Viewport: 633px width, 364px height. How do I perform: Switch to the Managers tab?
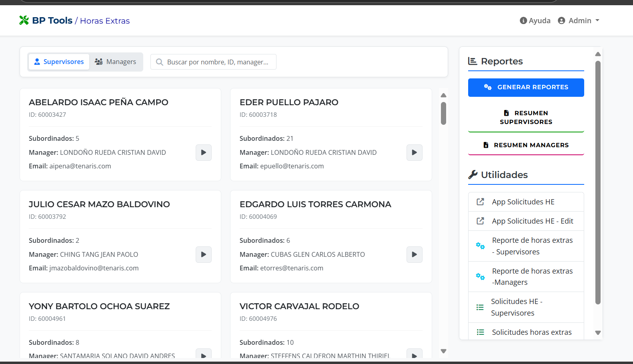click(116, 62)
